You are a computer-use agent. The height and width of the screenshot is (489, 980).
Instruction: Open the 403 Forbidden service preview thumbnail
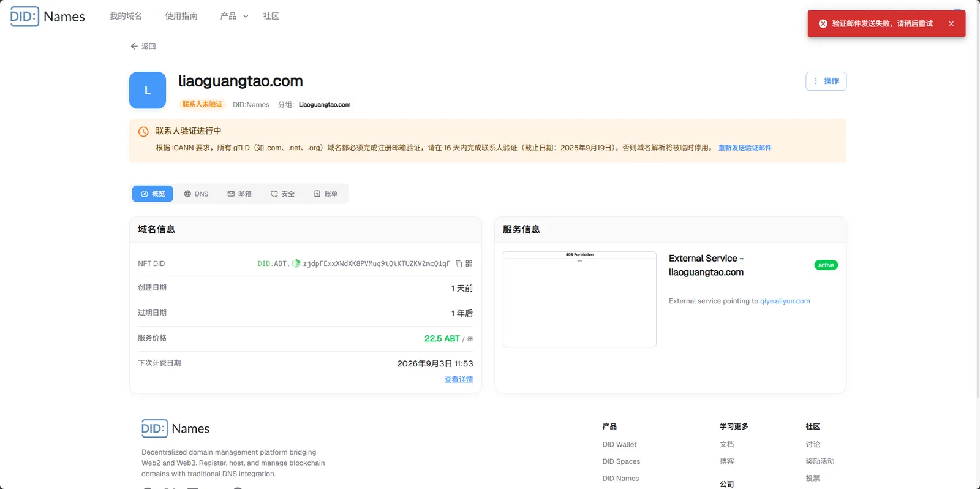pos(579,299)
